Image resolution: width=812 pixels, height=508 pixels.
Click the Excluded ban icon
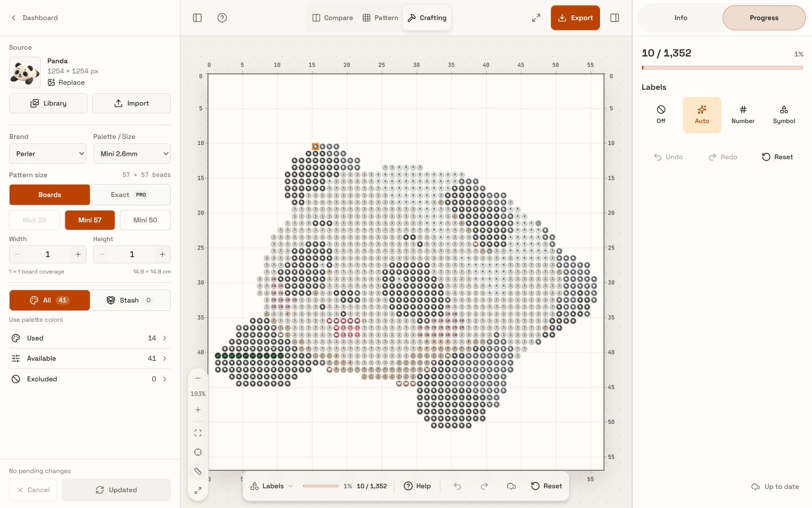pos(16,379)
